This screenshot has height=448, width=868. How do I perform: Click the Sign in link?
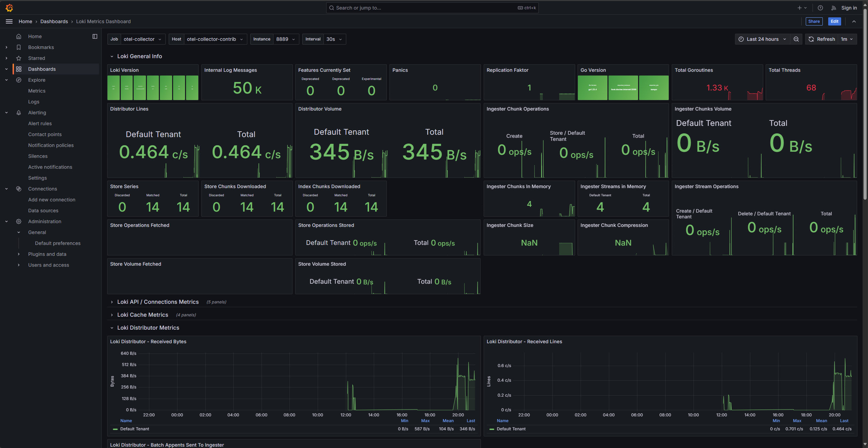pos(849,8)
